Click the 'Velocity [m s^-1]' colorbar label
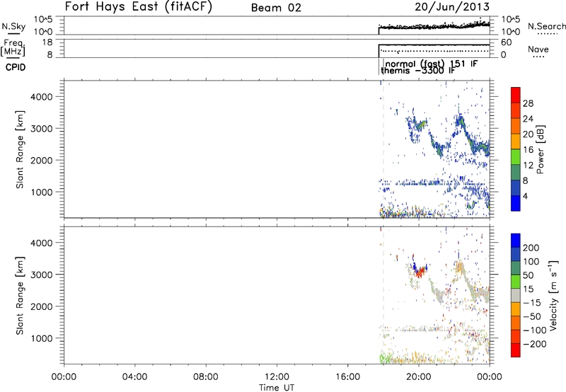This screenshot has width=566, height=392. point(553,296)
